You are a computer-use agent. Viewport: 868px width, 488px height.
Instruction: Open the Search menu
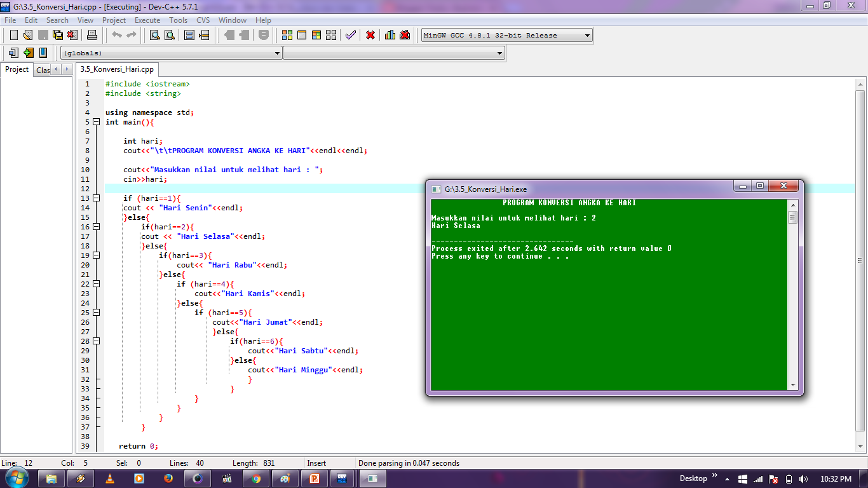(x=57, y=20)
